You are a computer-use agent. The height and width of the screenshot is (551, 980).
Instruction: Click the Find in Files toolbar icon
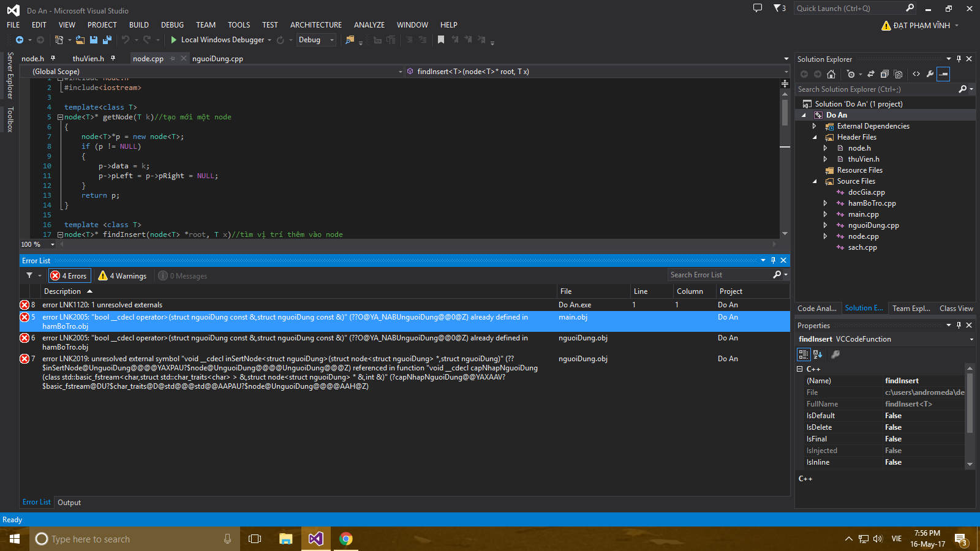(350, 40)
